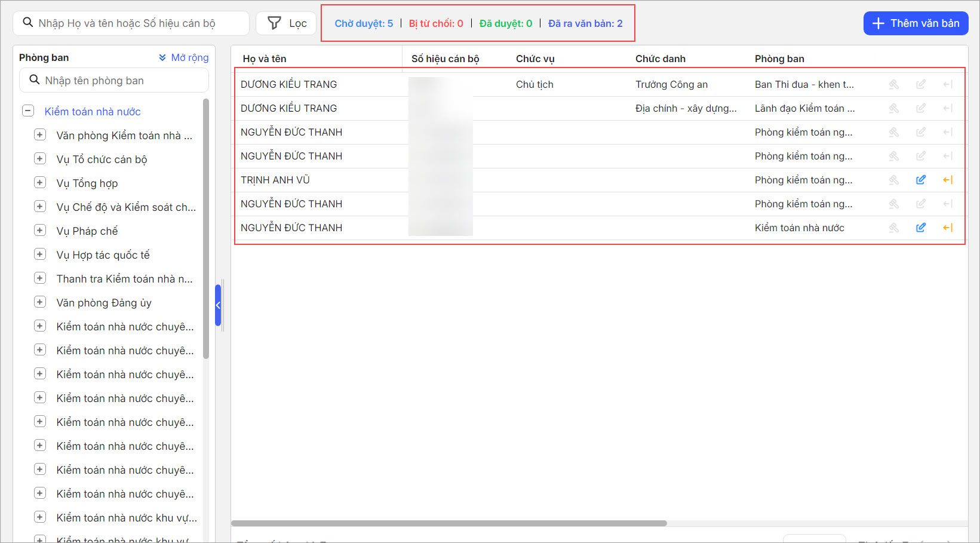Viewport: 980px width, 543px height.
Task: Show the Đã ra văn bản records
Action: [585, 23]
